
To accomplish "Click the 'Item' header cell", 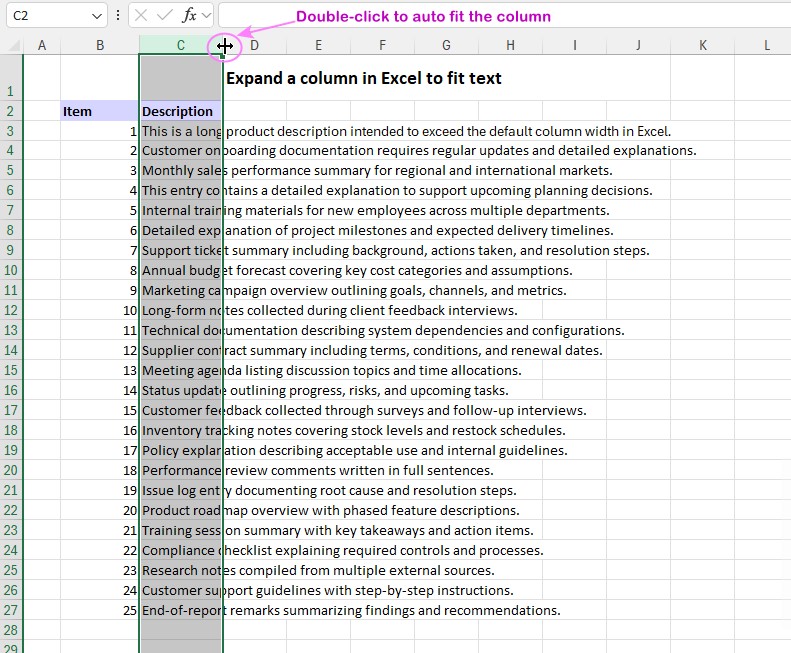I will click(100, 111).
